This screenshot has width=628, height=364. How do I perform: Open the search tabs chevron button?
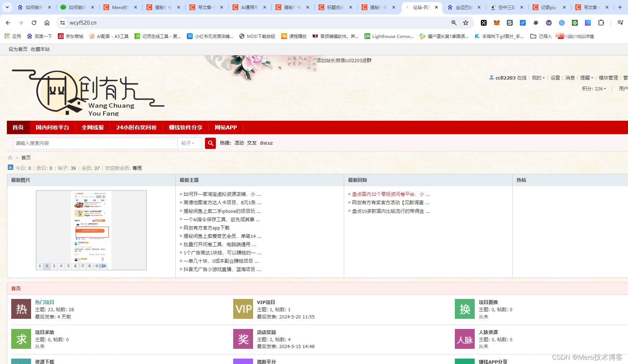tap(7, 7)
